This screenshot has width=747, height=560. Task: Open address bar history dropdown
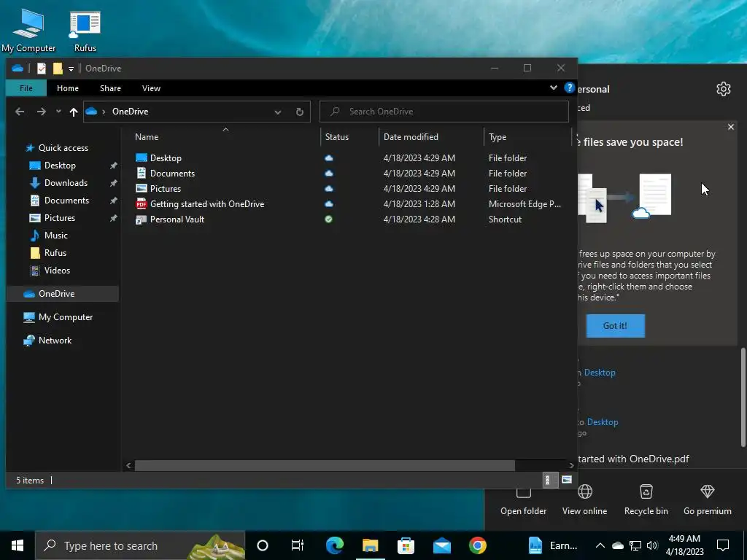pos(278,112)
